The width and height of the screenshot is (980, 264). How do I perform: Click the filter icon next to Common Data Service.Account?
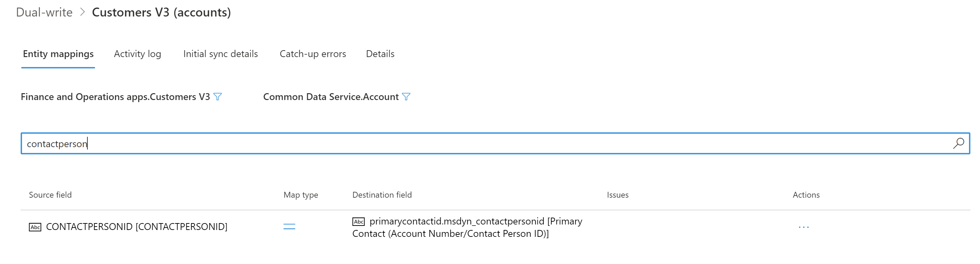pyautogui.click(x=406, y=97)
